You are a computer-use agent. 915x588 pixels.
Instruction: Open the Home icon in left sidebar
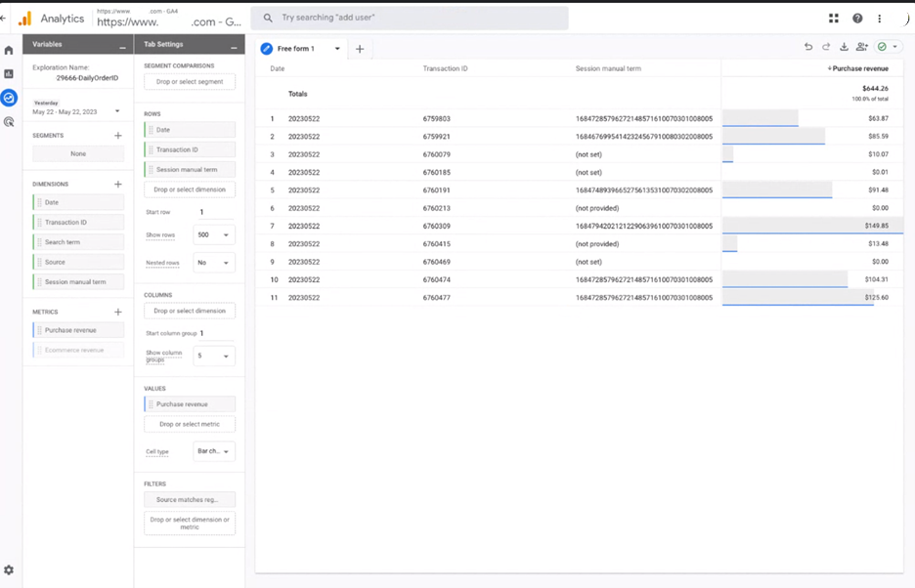[9, 50]
